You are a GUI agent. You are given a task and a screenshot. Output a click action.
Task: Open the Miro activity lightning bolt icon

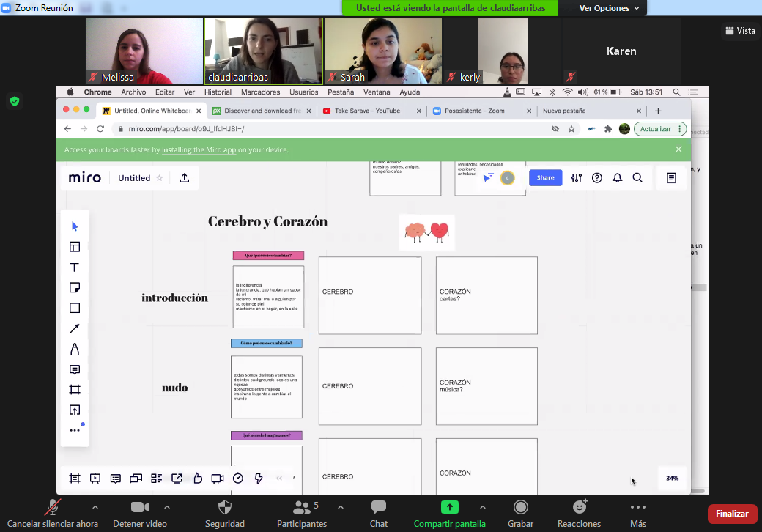(x=259, y=479)
